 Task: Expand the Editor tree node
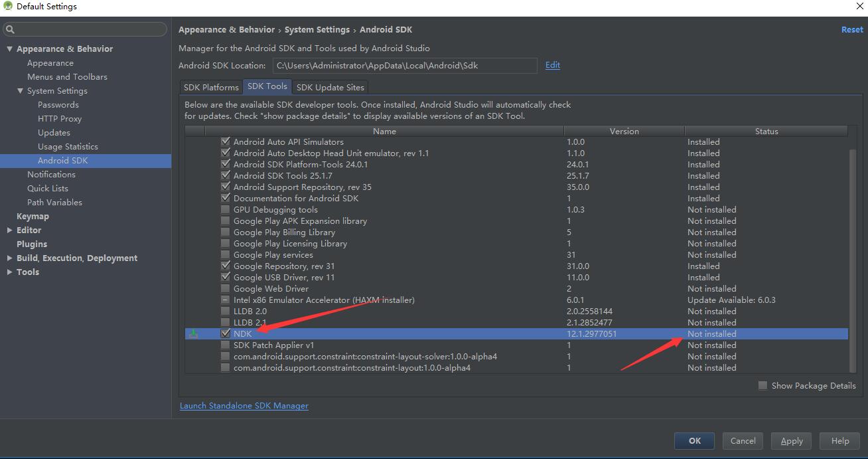(9, 230)
